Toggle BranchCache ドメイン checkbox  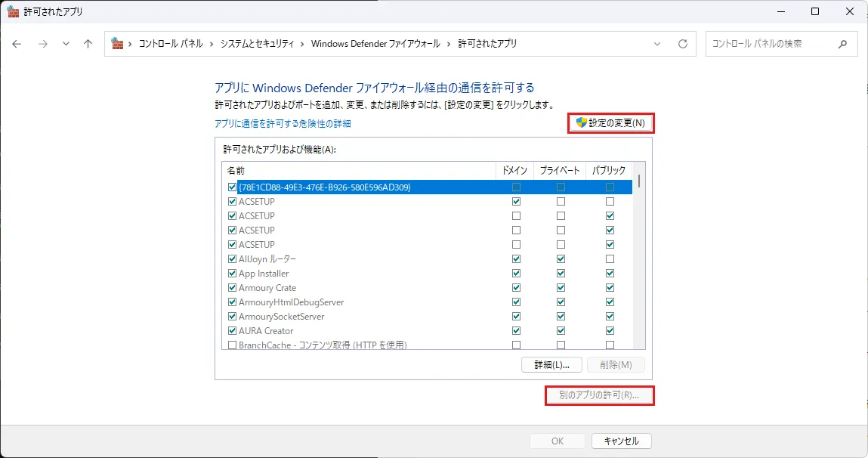[516, 345]
